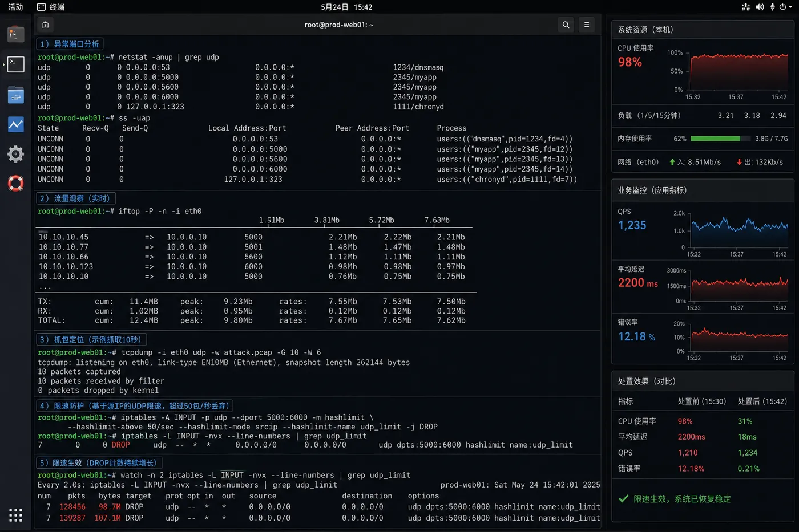Show all applications grid in dock
This screenshot has width=799, height=532.
point(15,515)
